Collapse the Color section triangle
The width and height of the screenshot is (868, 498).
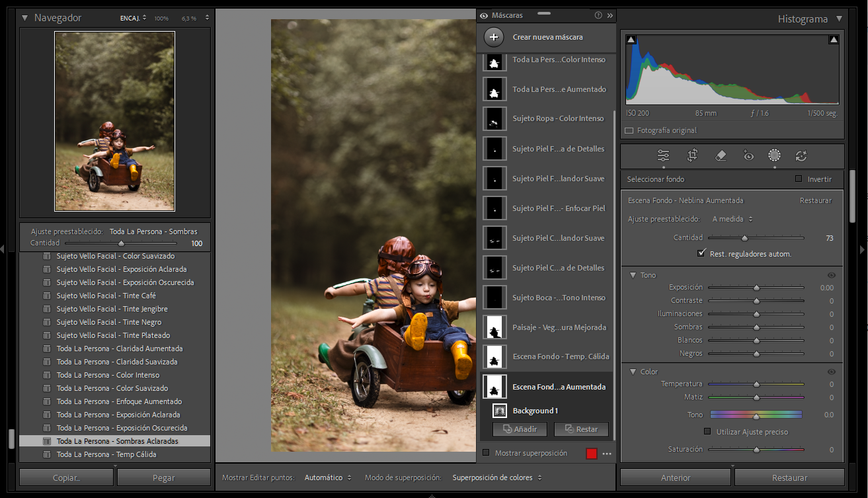633,372
